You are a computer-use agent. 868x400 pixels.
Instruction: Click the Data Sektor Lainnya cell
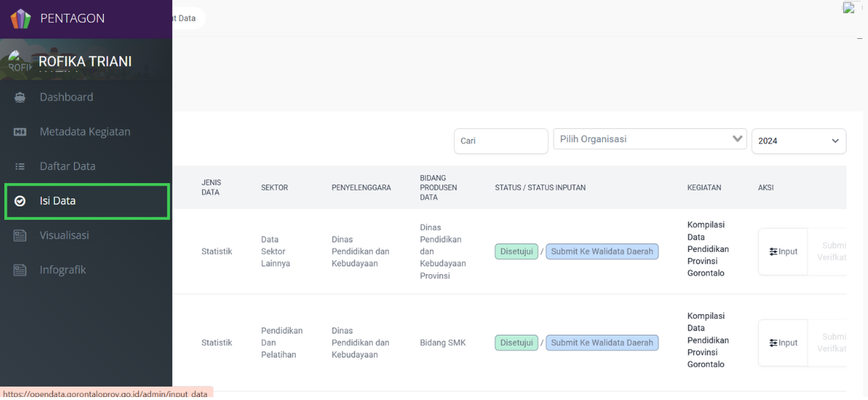[x=275, y=251]
